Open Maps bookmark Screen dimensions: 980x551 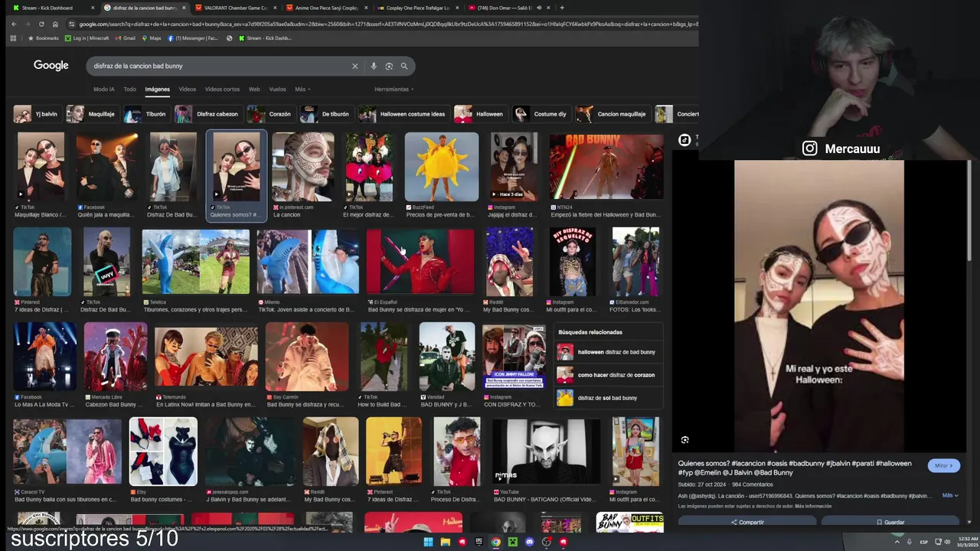point(152,38)
